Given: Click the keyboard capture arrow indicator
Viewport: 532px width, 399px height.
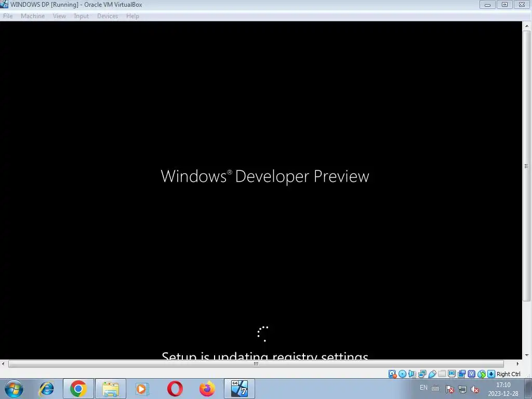Looking at the screenshot, I should tap(491, 374).
